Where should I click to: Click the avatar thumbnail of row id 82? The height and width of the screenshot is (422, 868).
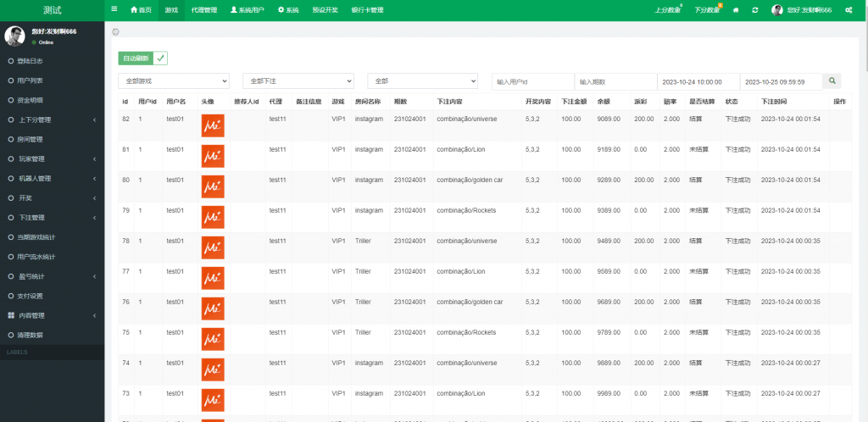point(212,125)
